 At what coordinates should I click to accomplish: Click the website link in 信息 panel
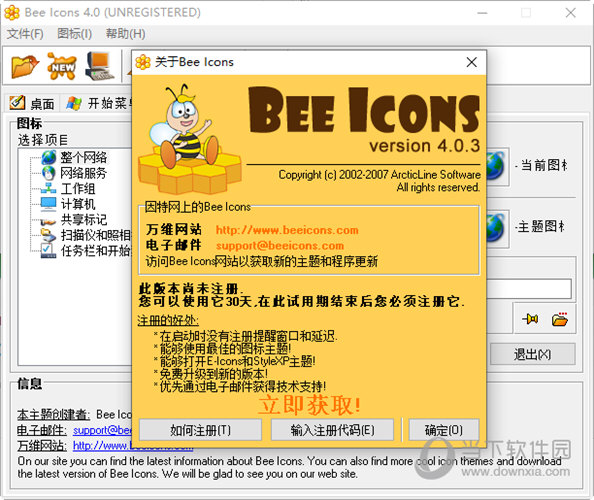tap(102, 446)
